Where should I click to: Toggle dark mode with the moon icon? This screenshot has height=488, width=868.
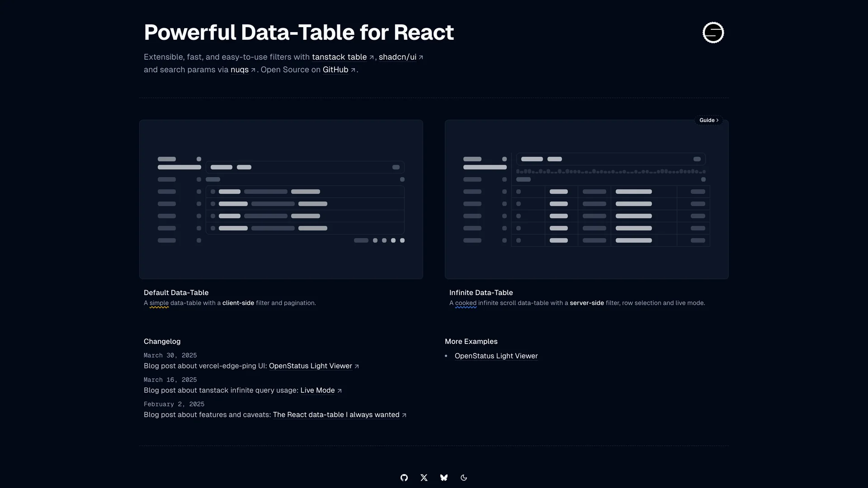tap(464, 478)
